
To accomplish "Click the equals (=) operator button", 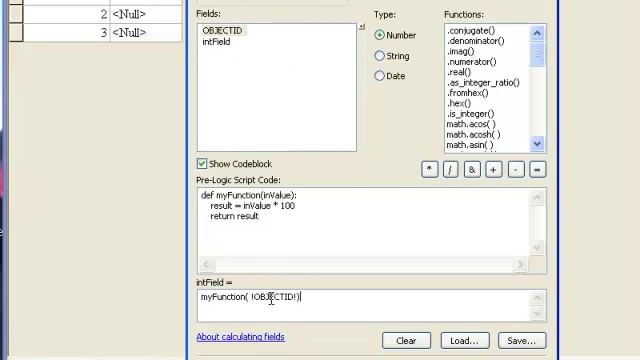I will (x=538, y=169).
